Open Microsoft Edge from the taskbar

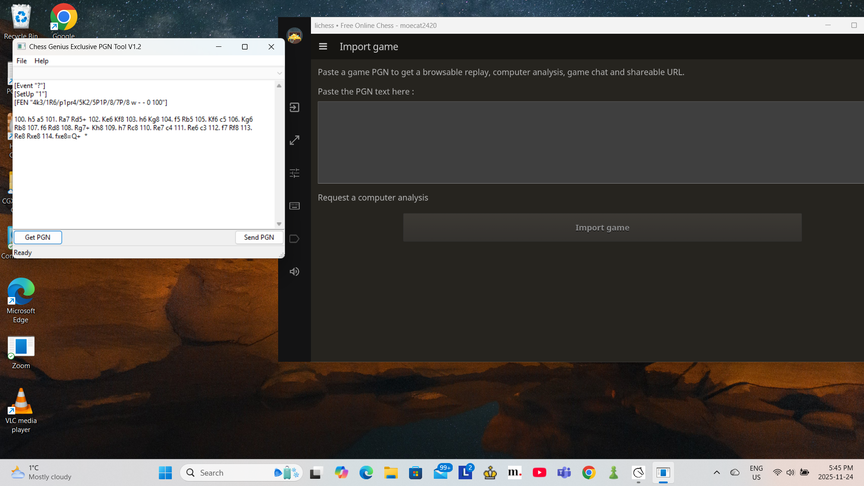coord(366,473)
